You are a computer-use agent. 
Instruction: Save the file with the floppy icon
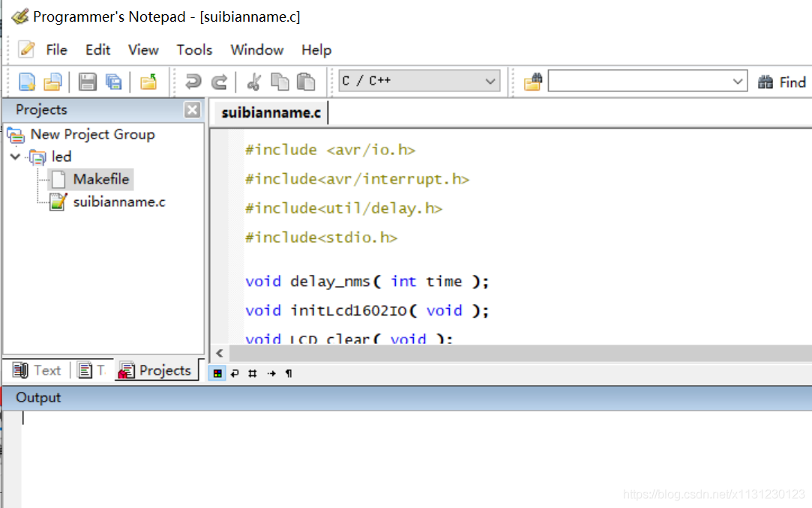[88, 82]
